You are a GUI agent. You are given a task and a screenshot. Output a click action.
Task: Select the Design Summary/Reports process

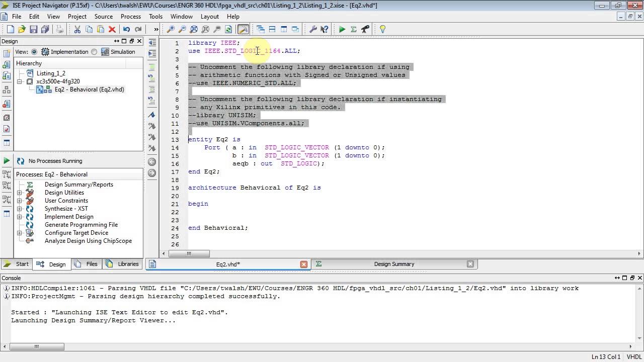[79, 185]
